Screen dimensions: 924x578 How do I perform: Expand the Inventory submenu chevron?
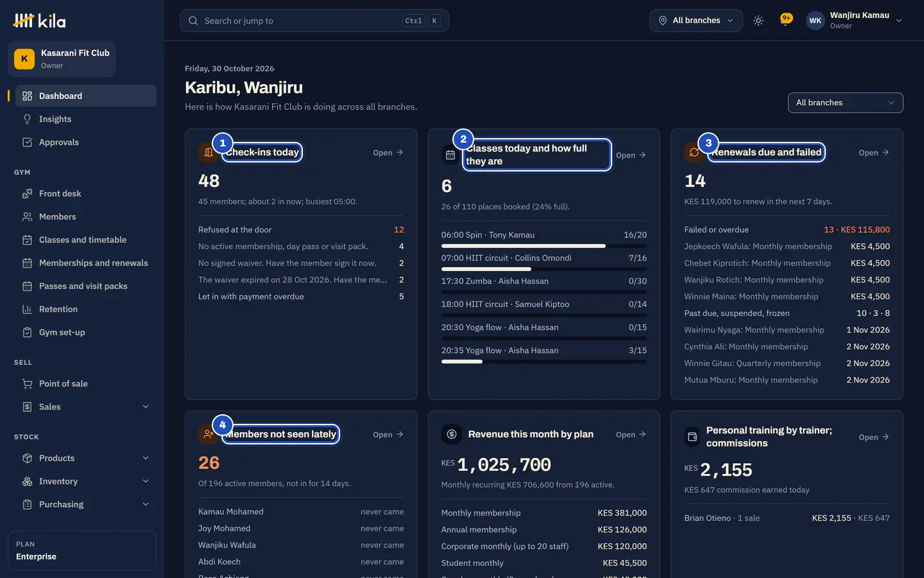(x=146, y=481)
